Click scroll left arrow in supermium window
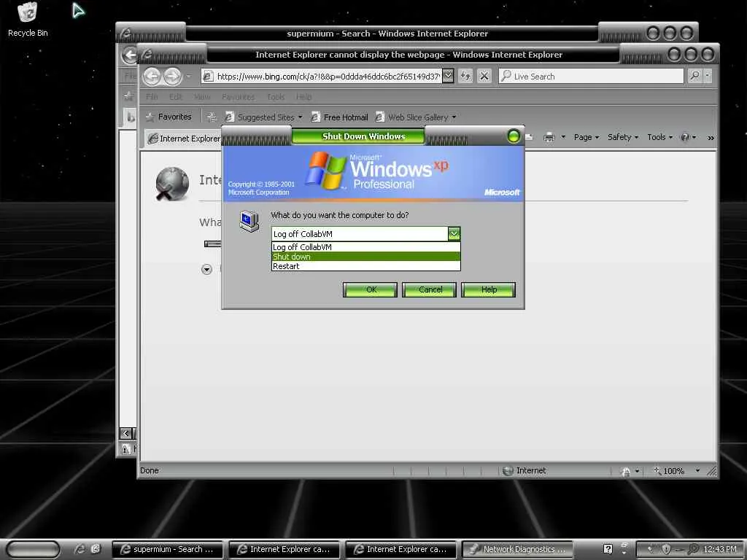The height and width of the screenshot is (560, 747). tap(125, 433)
